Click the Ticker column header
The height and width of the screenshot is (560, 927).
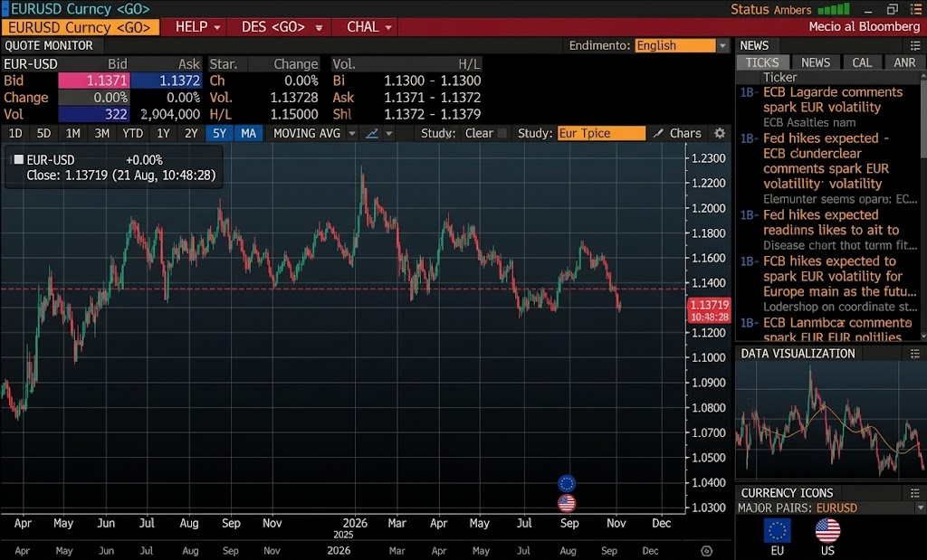779,78
